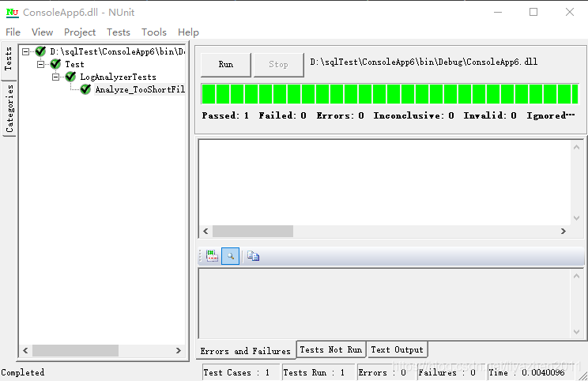Click the 'Errors : 0' status bar panel

(386, 372)
